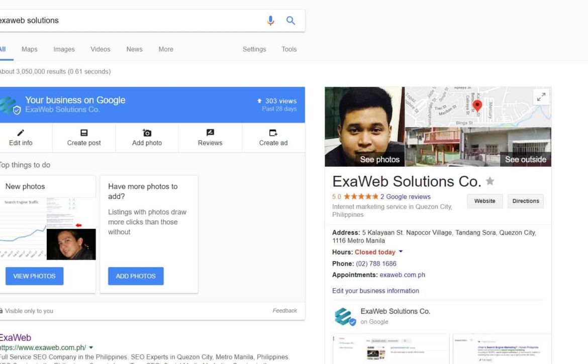588x364 pixels.
Task: Click 'Your business on Google' banner title
Action: (75, 100)
